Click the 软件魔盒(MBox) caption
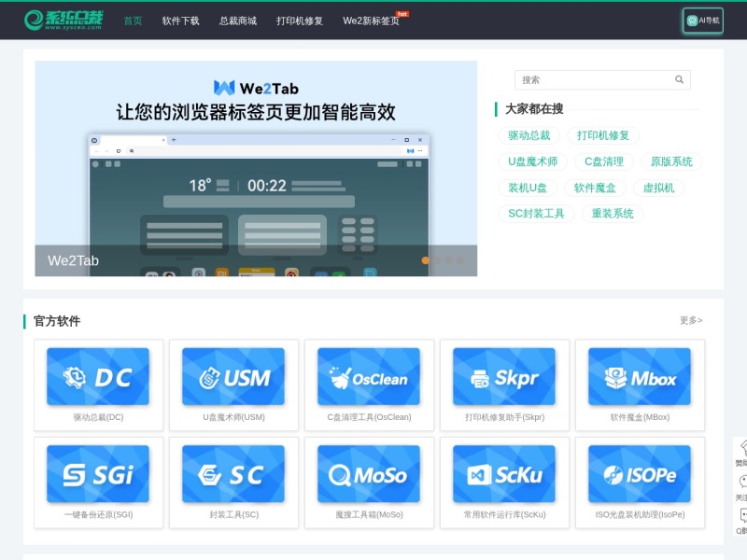 (x=640, y=417)
